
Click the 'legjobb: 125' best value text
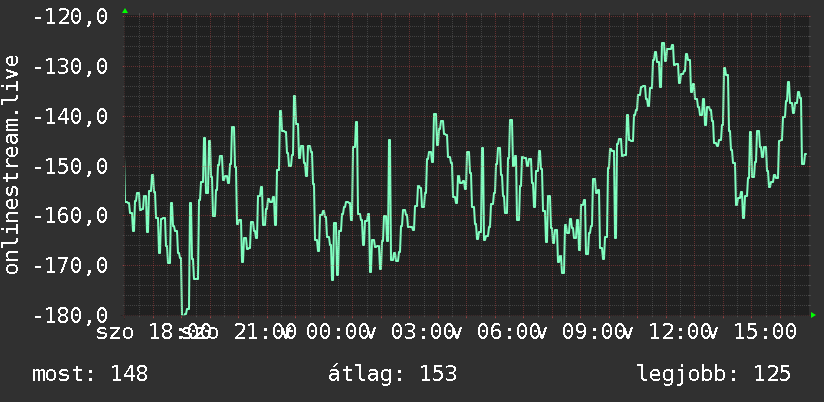(714, 374)
